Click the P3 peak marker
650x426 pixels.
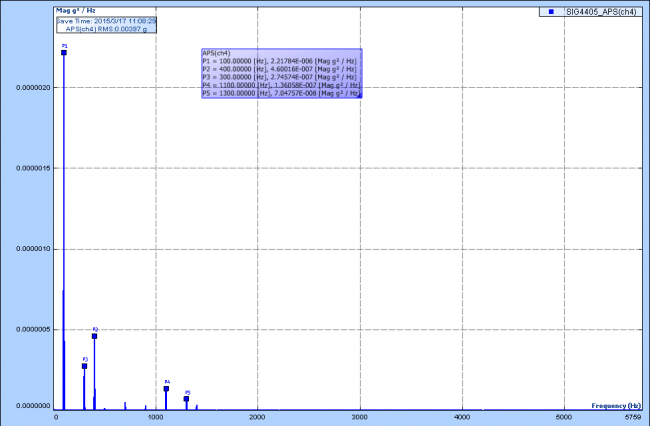tap(84, 366)
